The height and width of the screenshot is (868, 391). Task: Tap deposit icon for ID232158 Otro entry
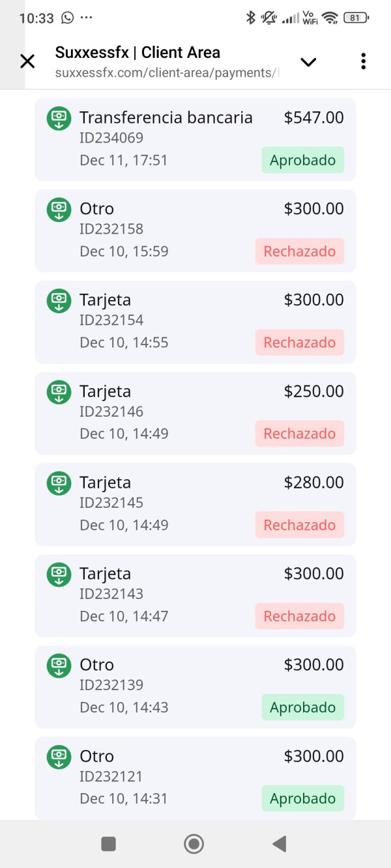pyautogui.click(x=59, y=210)
